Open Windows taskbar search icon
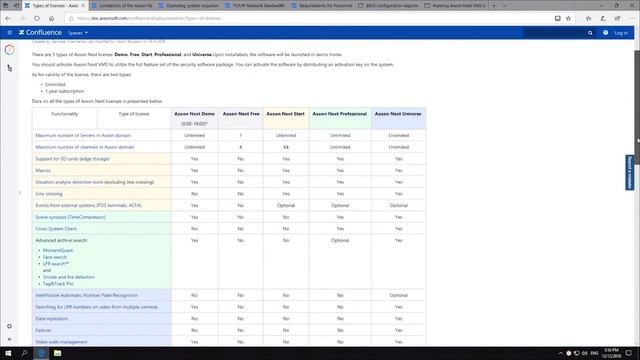This screenshot has height=360, width=640. 24,353
